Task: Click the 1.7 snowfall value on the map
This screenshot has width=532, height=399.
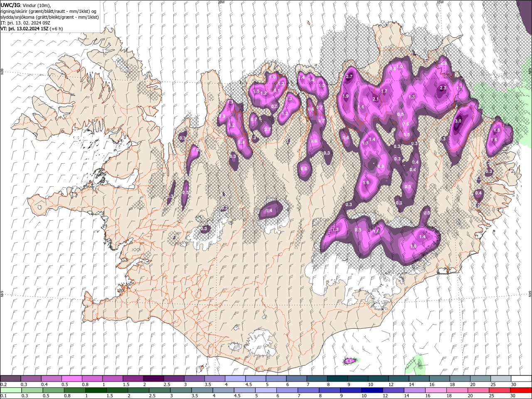Action: (x=384, y=91)
